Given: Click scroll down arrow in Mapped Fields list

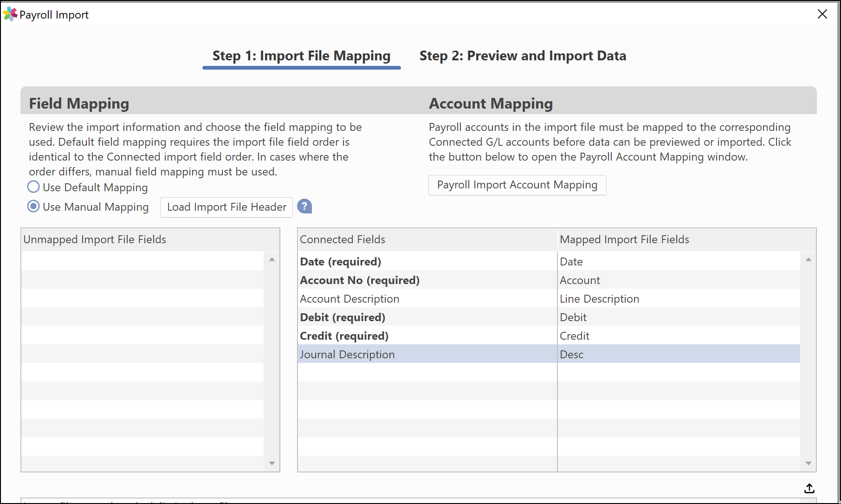Looking at the screenshot, I should 809,463.
